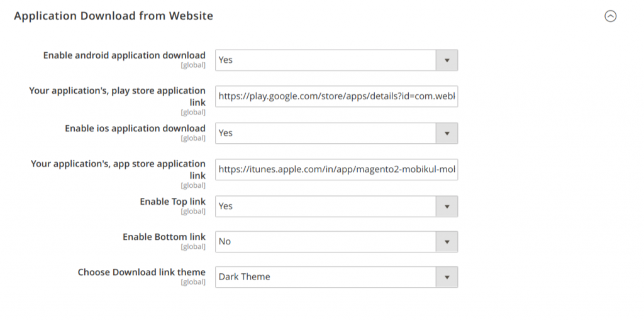Click the Enable Bottom link label

[x=164, y=237]
